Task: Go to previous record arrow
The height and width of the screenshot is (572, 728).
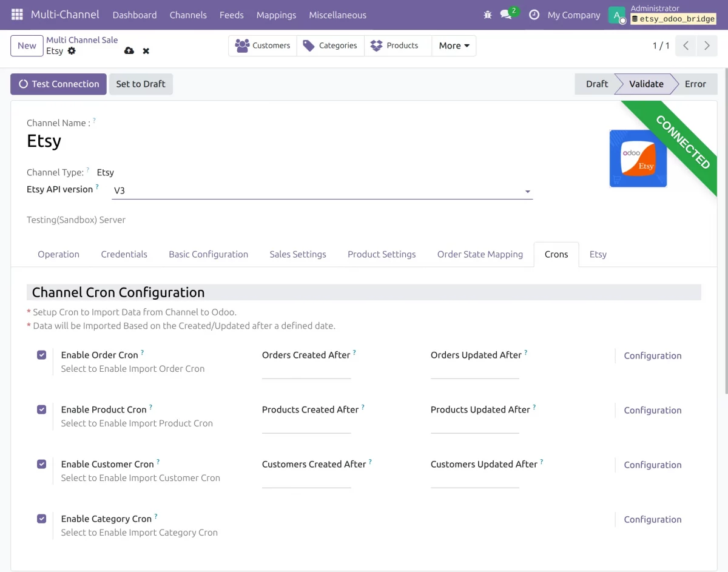Action: pyautogui.click(x=686, y=45)
